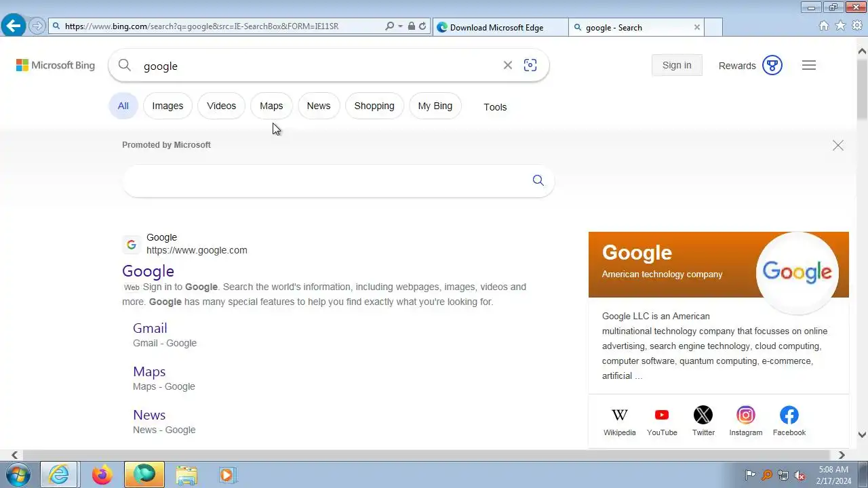Switch to Images results
The width and height of the screenshot is (868, 488).
coord(167,106)
